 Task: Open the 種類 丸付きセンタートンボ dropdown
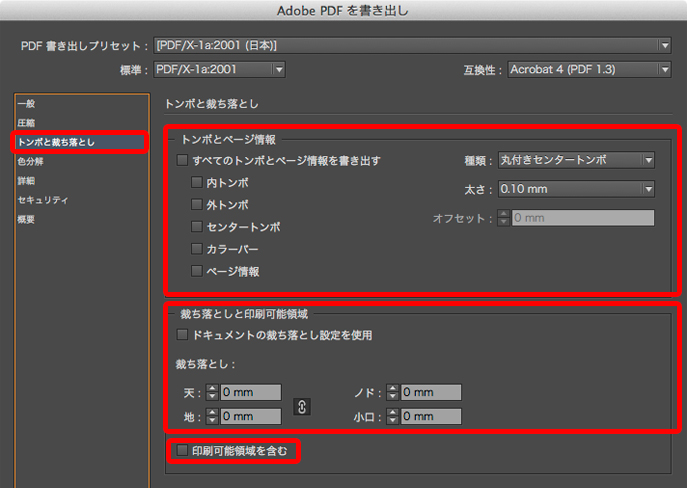click(576, 160)
